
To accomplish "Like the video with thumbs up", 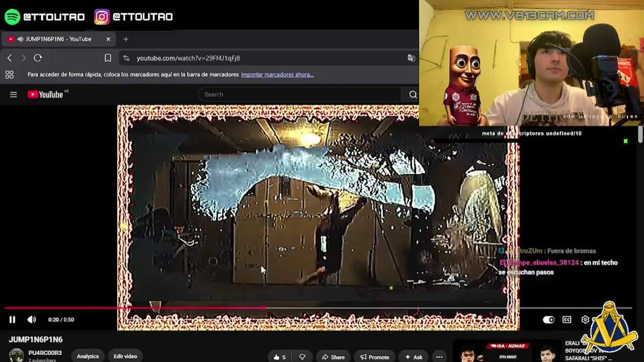I will pyautogui.click(x=280, y=357).
